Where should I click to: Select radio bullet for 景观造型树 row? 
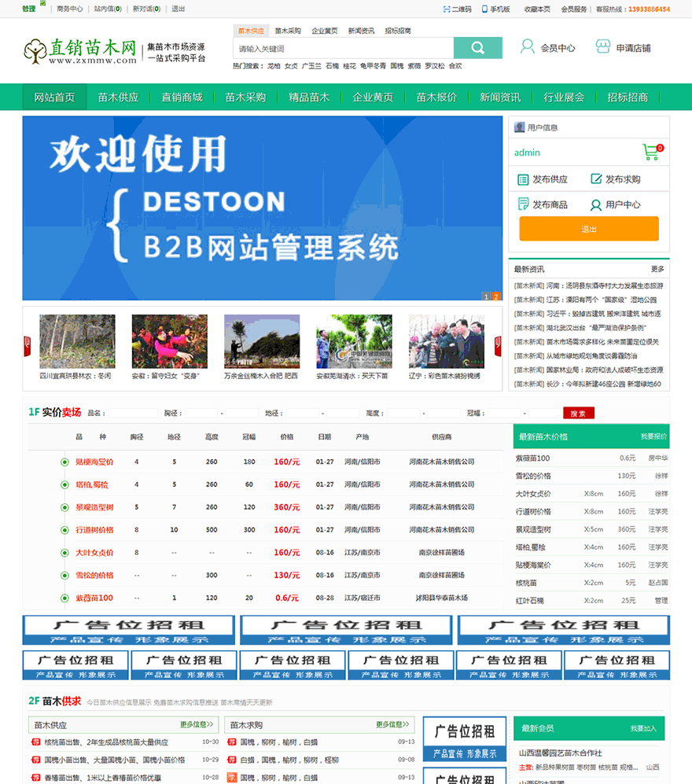[x=64, y=507]
